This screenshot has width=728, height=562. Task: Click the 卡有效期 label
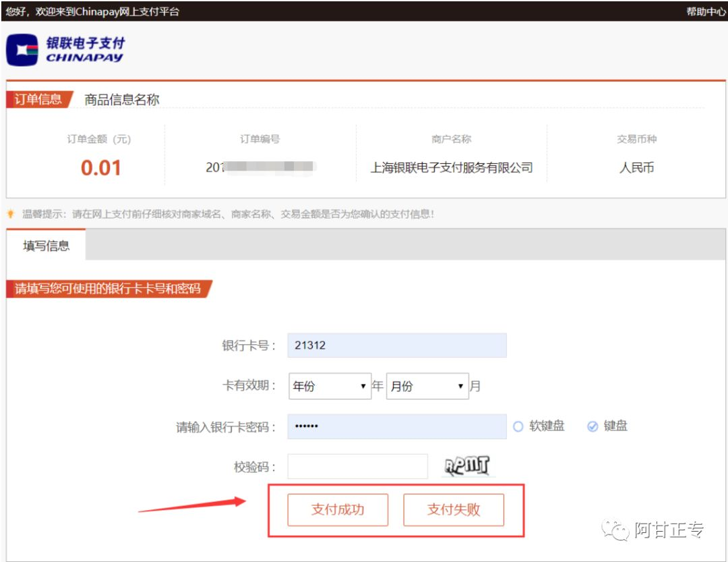249,385
